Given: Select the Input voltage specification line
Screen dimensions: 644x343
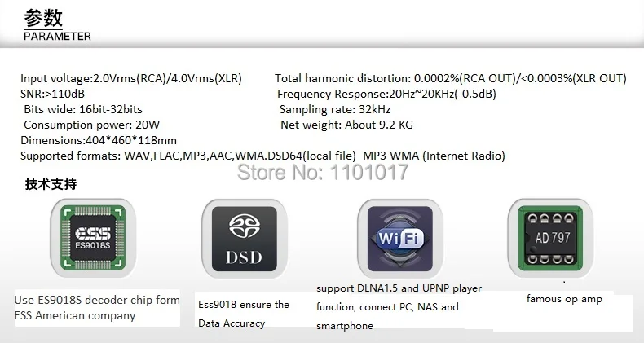Looking at the screenshot, I should pyautogui.click(x=131, y=78).
